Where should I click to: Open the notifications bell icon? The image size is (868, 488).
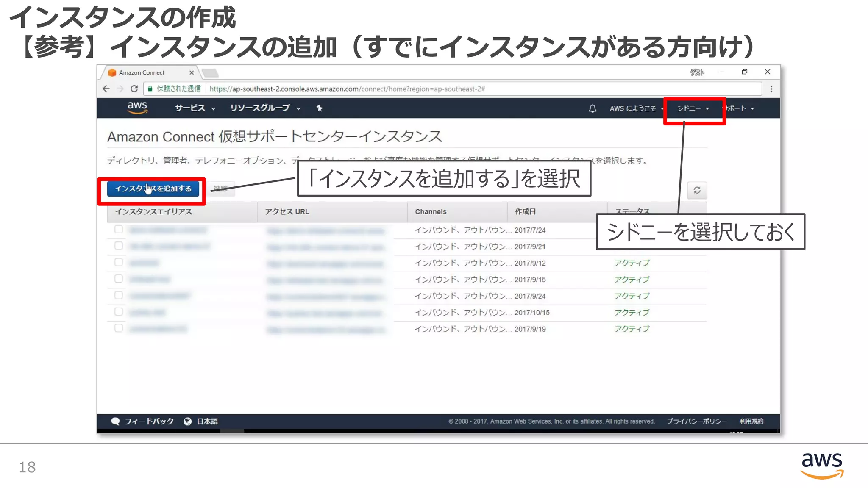point(592,108)
